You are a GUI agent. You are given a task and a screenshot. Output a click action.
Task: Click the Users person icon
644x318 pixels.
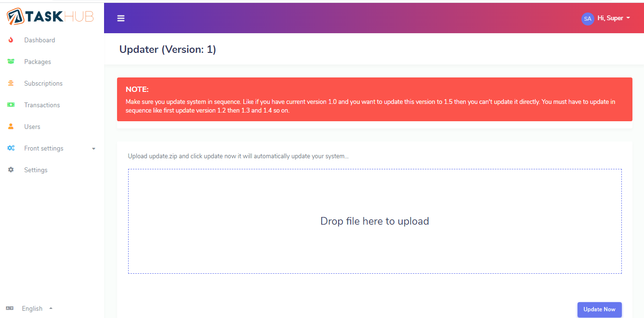(x=11, y=127)
